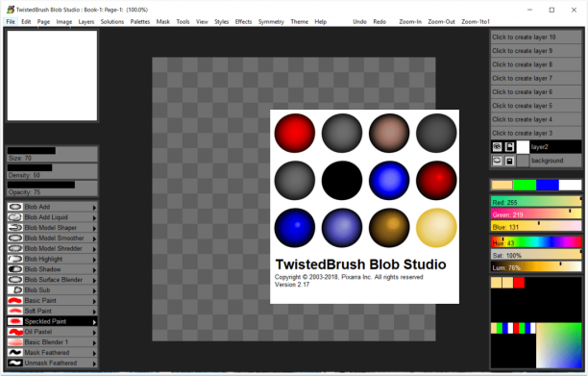Expand the Blob Shadow submenu arrow
This screenshot has height=376, width=588.
pyautogui.click(x=94, y=270)
